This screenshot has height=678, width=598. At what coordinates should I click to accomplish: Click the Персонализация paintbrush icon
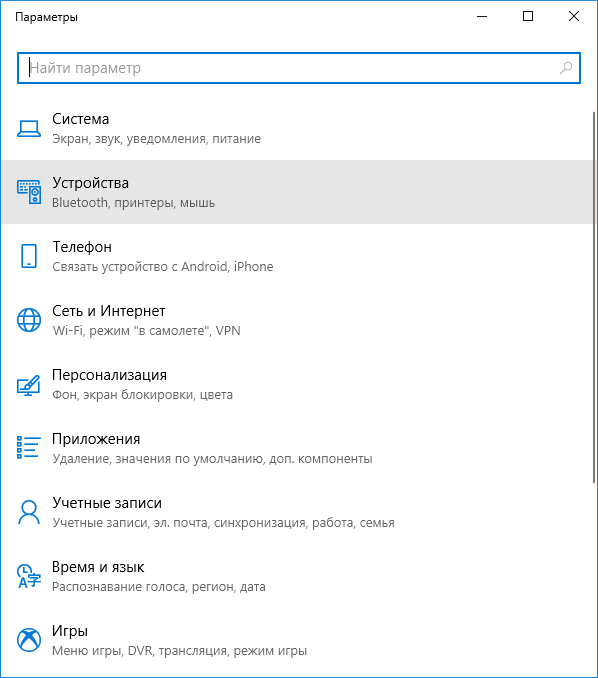tap(29, 385)
